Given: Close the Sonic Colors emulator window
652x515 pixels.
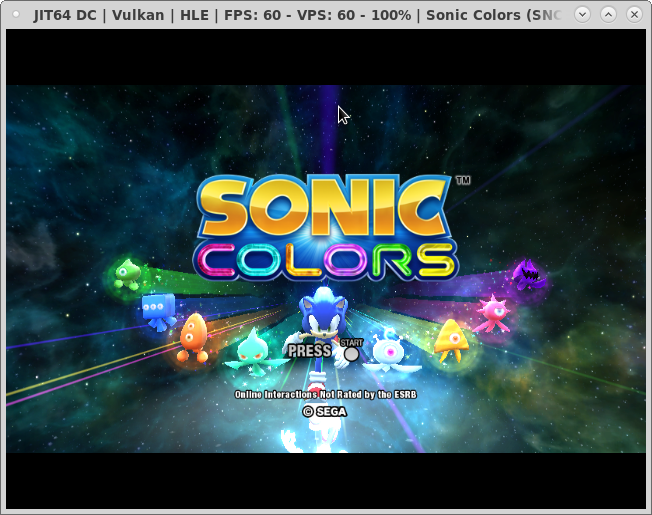Looking at the screenshot, I should click(634, 15).
